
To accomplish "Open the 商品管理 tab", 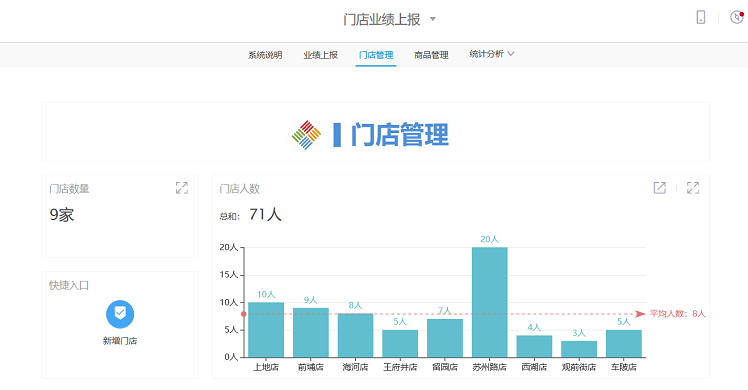I will (x=431, y=55).
